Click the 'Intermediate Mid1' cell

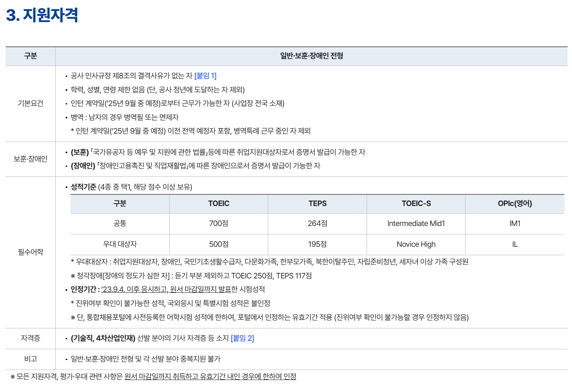[x=416, y=224]
